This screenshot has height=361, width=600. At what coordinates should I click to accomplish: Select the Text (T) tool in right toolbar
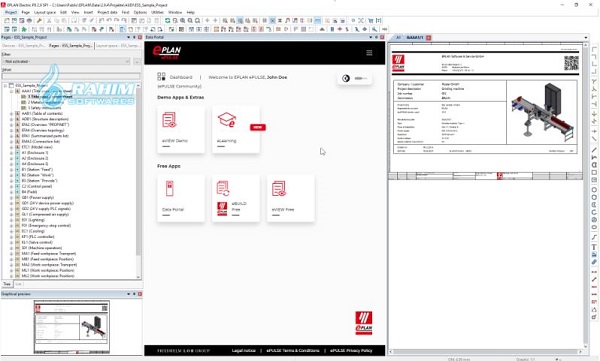pos(594,247)
